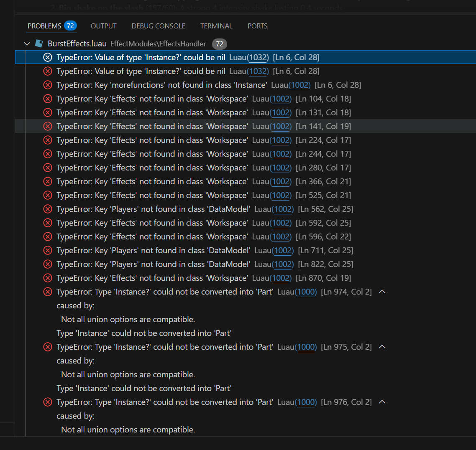Click the 72 badge next to EffectsHandler path
Image resolution: width=476 pixels, height=450 pixels.
(220, 44)
